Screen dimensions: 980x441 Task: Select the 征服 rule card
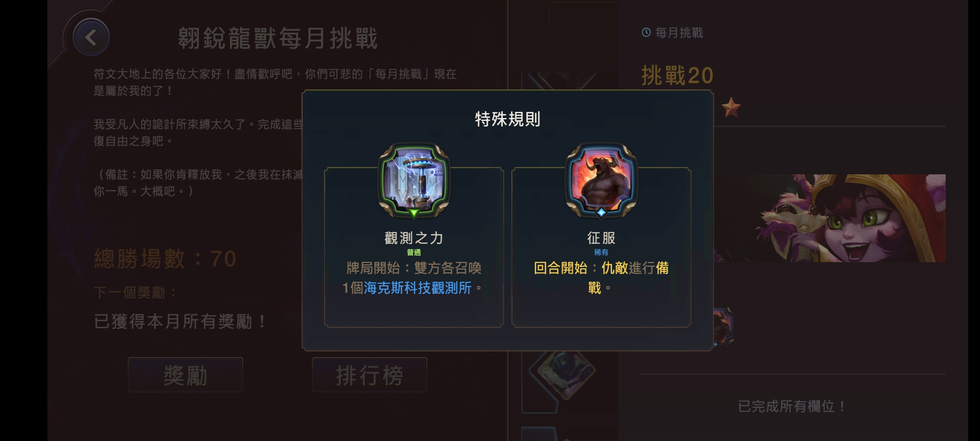(601, 247)
